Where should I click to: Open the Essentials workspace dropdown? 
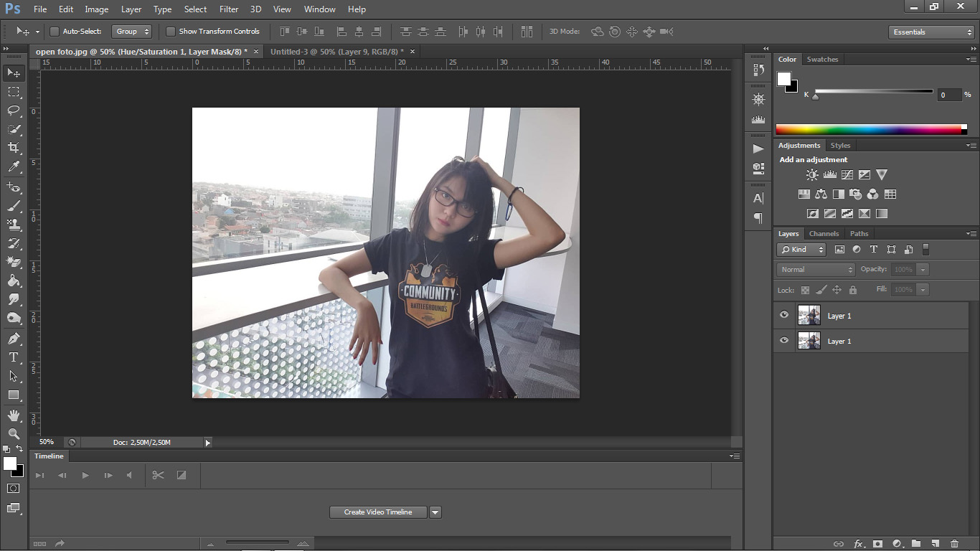[x=930, y=32]
